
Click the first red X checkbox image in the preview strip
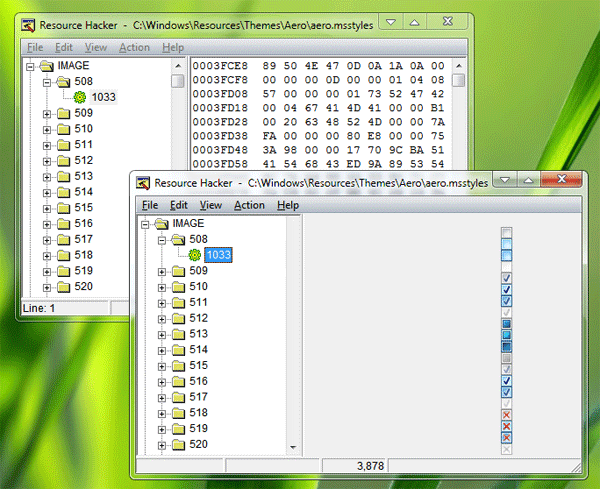point(506,415)
